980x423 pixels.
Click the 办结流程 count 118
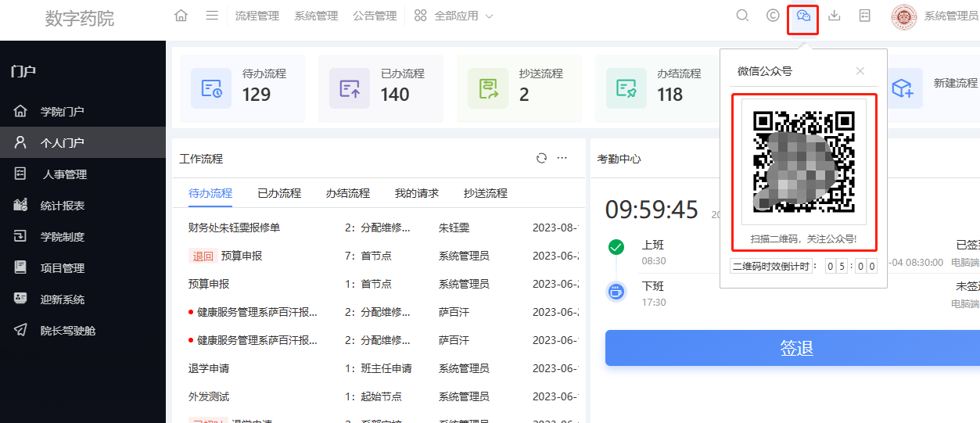pyautogui.click(x=670, y=95)
